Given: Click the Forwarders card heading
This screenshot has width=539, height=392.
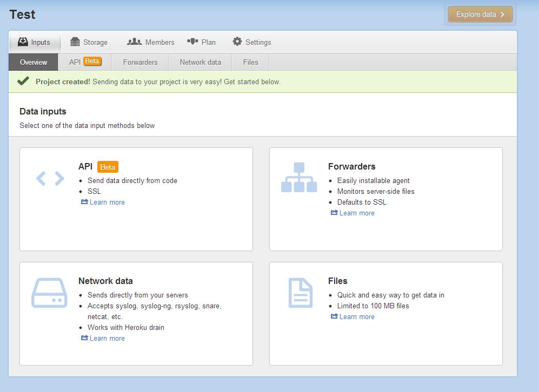Looking at the screenshot, I should 351,166.
